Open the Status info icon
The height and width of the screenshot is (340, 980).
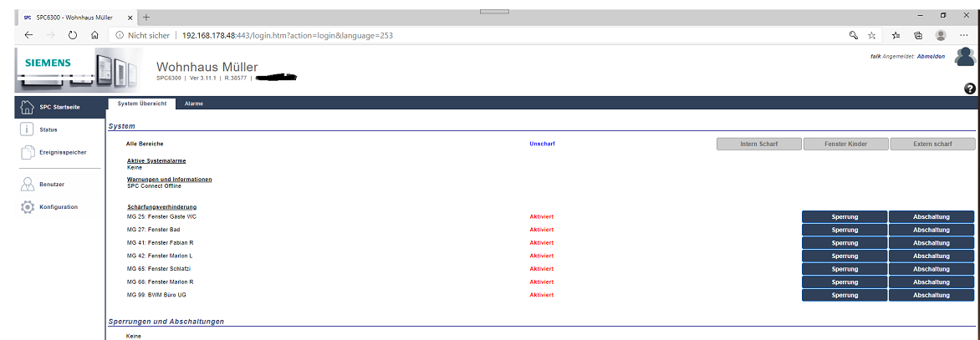(26, 129)
